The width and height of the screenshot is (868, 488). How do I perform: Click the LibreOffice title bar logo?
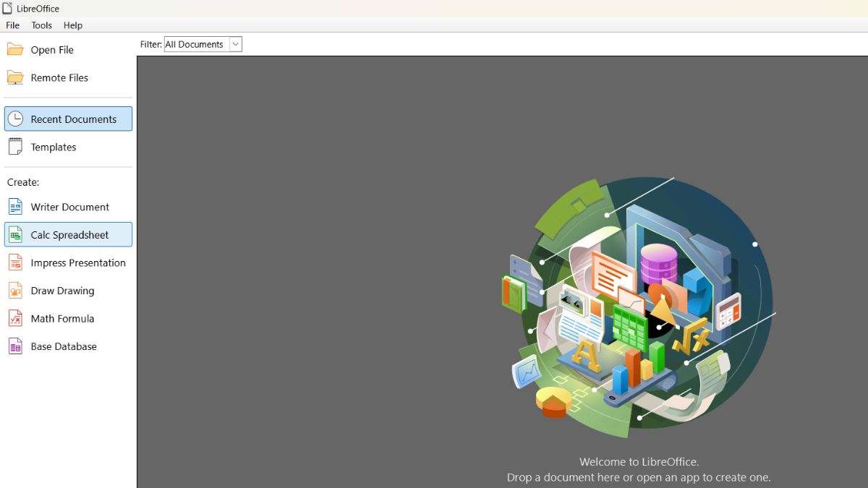(8, 9)
